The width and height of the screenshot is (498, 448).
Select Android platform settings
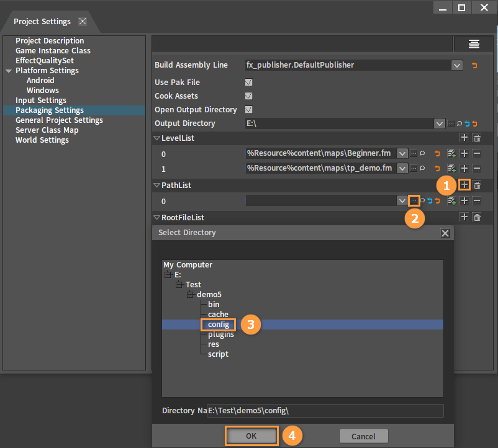pyautogui.click(x=40, y=80)
